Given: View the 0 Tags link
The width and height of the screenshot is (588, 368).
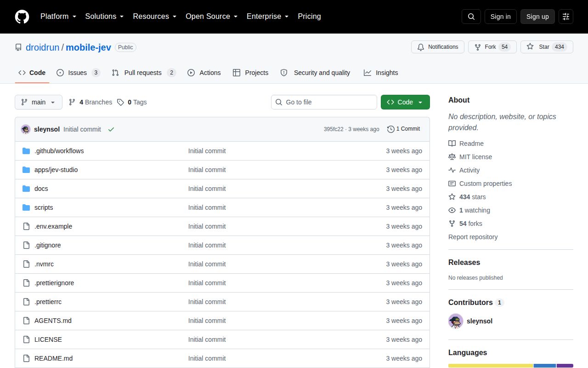Looking at the screenshot, I should pyautogui.click(x=132, y=102).
